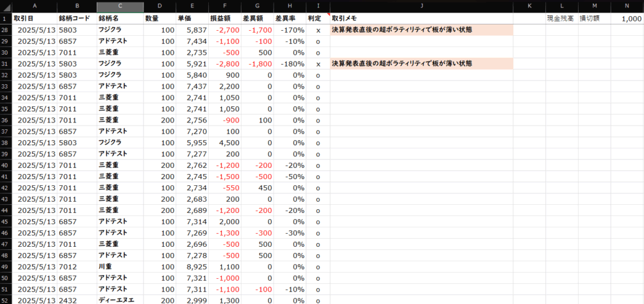Click the 1,000 cell in column N

click(627, 18)
